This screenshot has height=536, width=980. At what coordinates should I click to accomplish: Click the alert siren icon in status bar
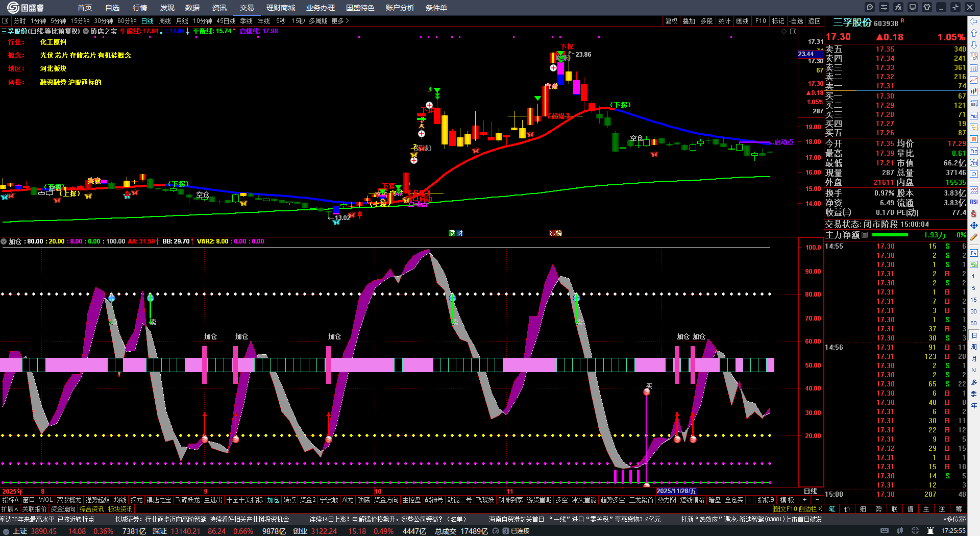tap(930, 531)
